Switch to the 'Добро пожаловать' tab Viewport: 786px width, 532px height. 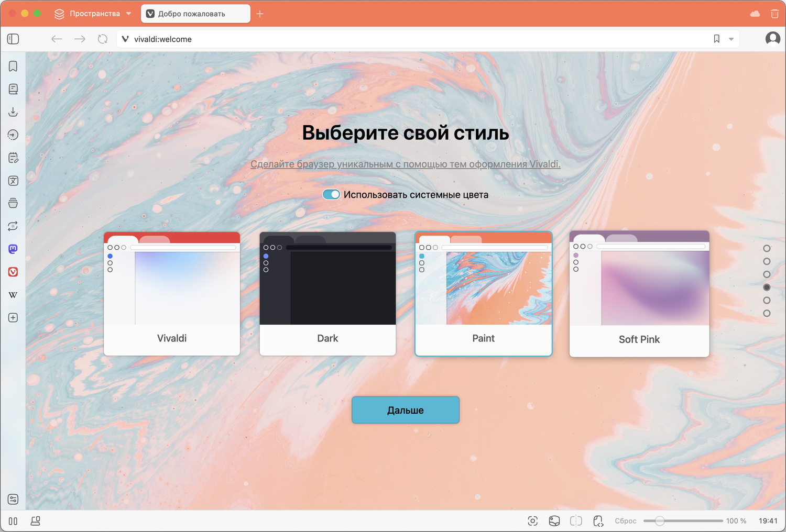point(195,14)
